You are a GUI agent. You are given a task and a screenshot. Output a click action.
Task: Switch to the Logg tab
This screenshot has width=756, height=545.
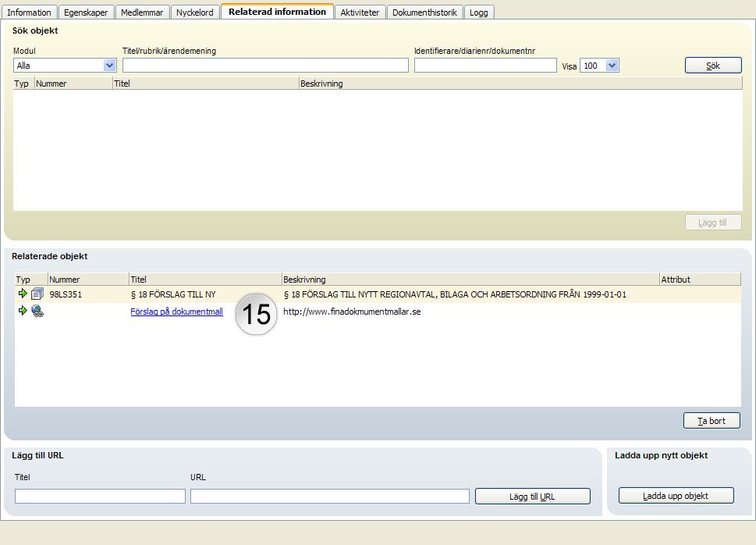479,12
